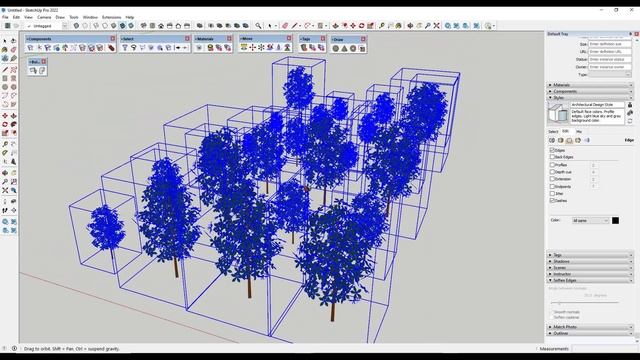Viewport: 640px width, 360px height.
Task: Click last red icon in Components toolbar
Action: (x=111, y=48)
